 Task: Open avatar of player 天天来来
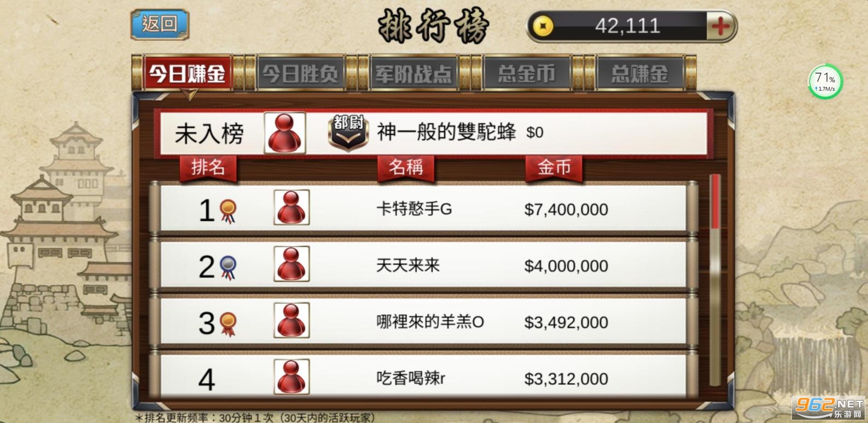(x=292, y=263)
